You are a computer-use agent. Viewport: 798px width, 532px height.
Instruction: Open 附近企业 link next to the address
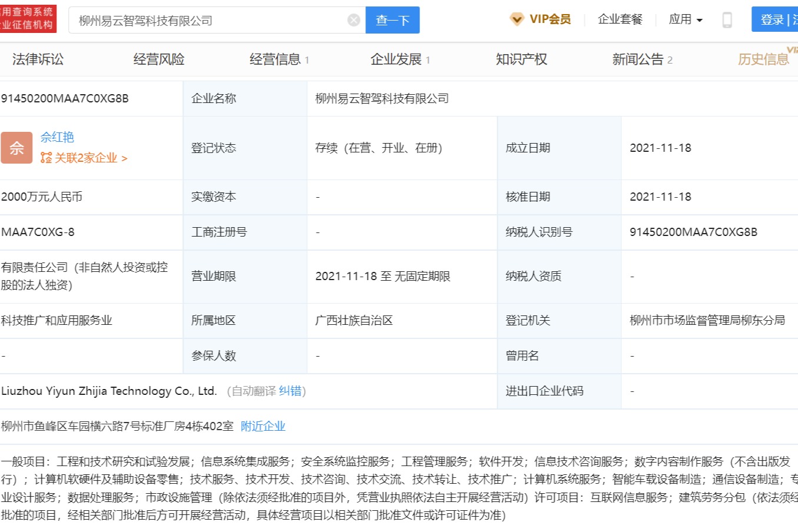point(262,425)
